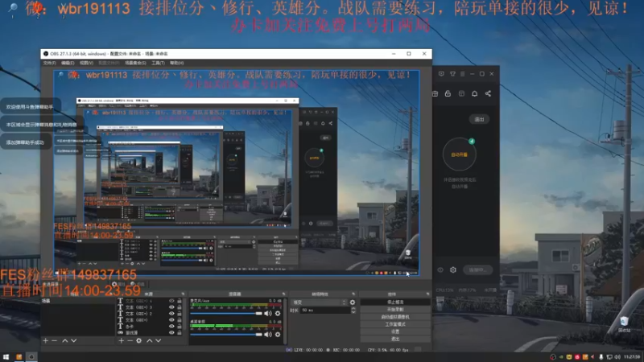Click 停止推流 stop streaming button
Image resolution: width=644 pixels, height=362 pixels.
[x=395, y=302]
